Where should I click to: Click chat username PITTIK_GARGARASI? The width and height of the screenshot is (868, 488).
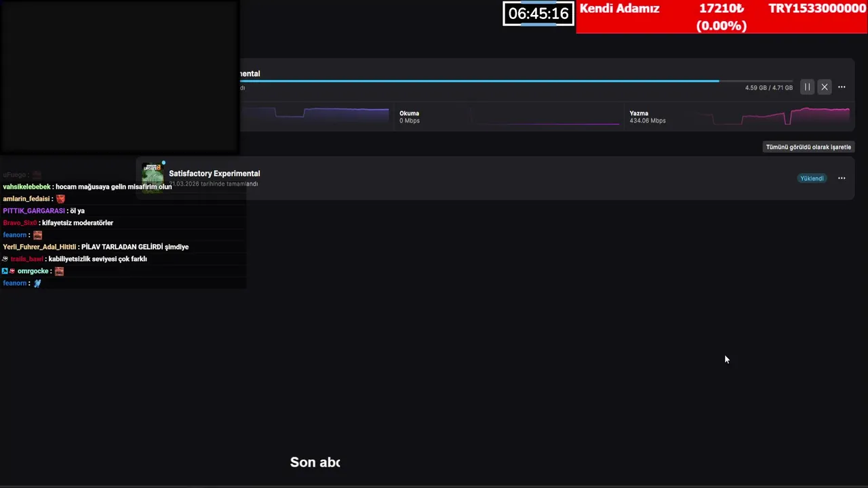click(34, 211)
